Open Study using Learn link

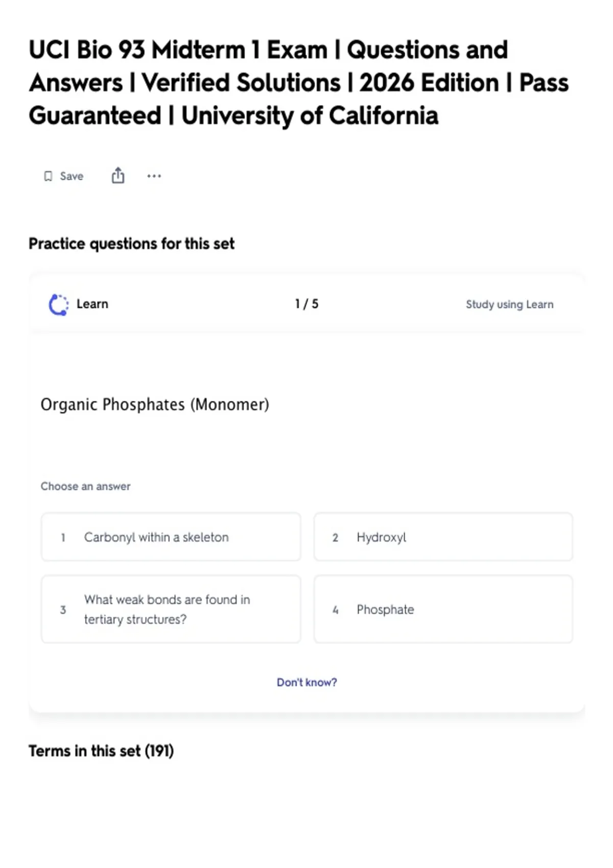point(509,304)
